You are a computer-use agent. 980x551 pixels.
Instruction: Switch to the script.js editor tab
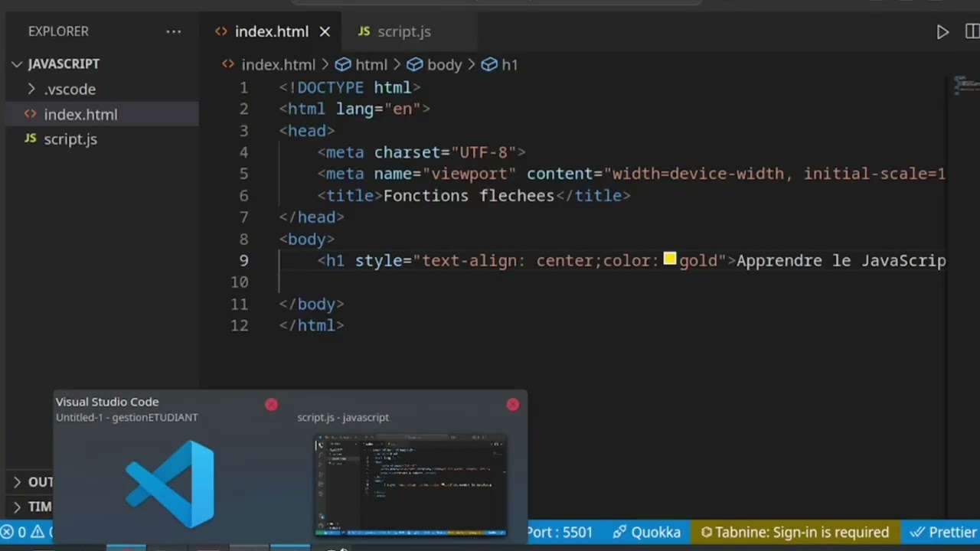tap(404, 31)
